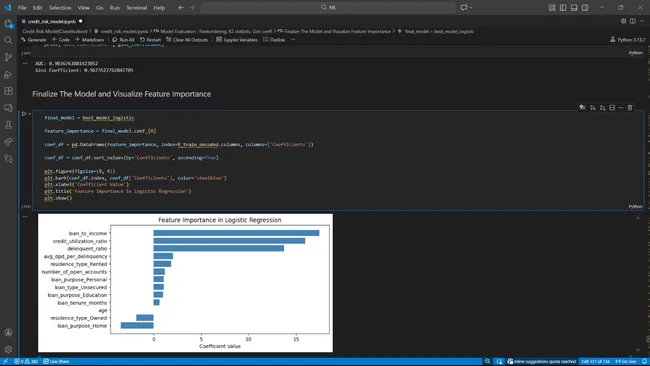Open more notebook toolbar actions ellipsis
This screenshot has width=650, height=366.
point(293,40)
